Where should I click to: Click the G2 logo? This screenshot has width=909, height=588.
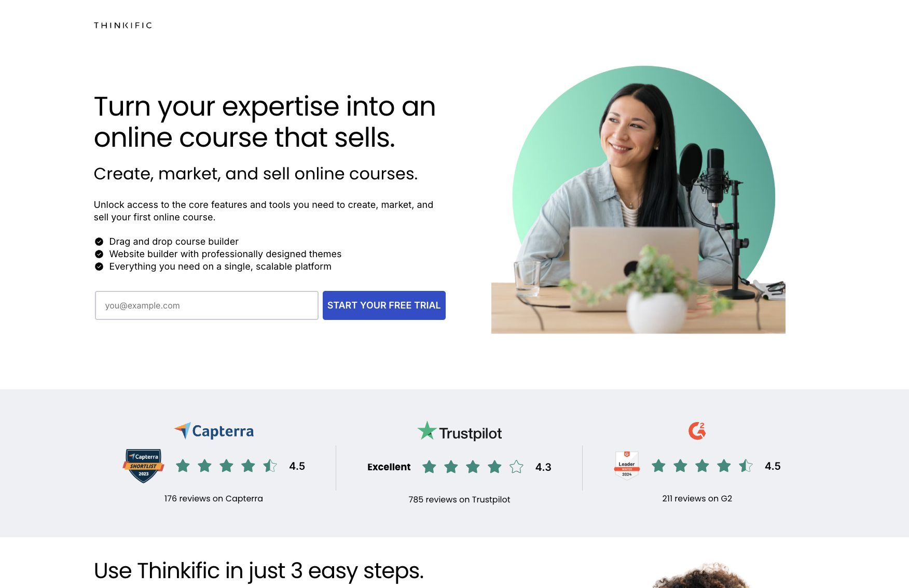[697, 431]
